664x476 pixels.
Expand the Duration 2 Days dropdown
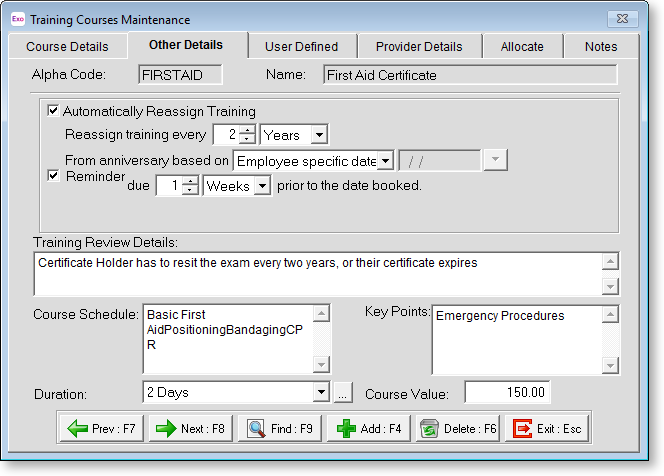[320, 393]
